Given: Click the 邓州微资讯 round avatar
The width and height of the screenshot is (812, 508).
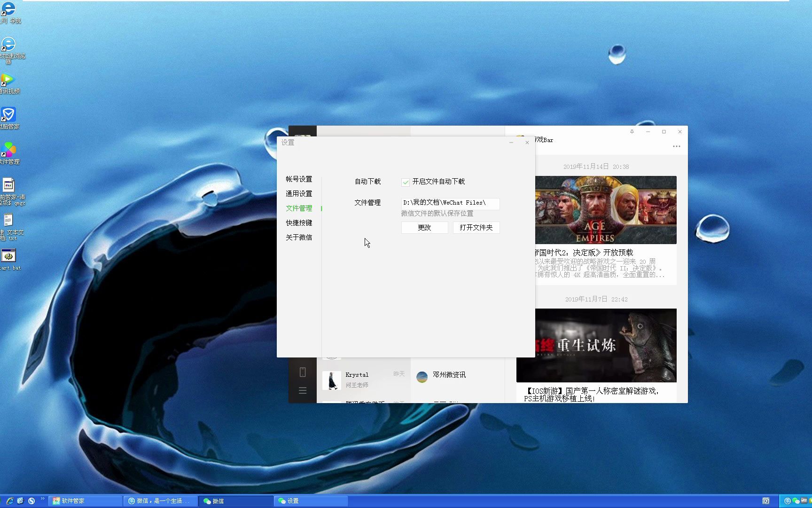Looking at the screenshot, I should [422, 377].
